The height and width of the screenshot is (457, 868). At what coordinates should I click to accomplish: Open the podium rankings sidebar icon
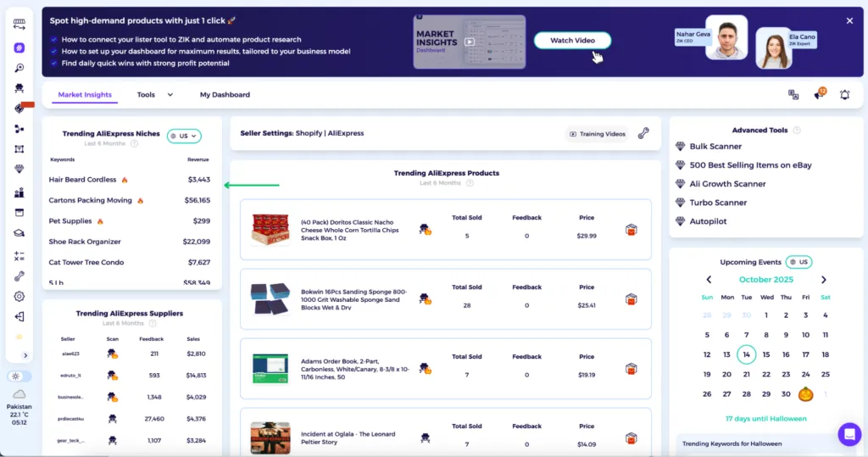pyautogui.click(x=19, y=192)
